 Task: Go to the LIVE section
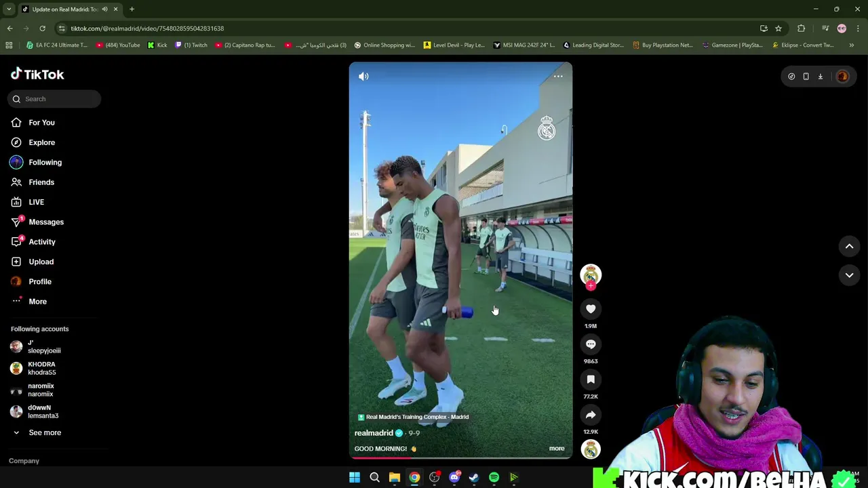tap(36, 202)
